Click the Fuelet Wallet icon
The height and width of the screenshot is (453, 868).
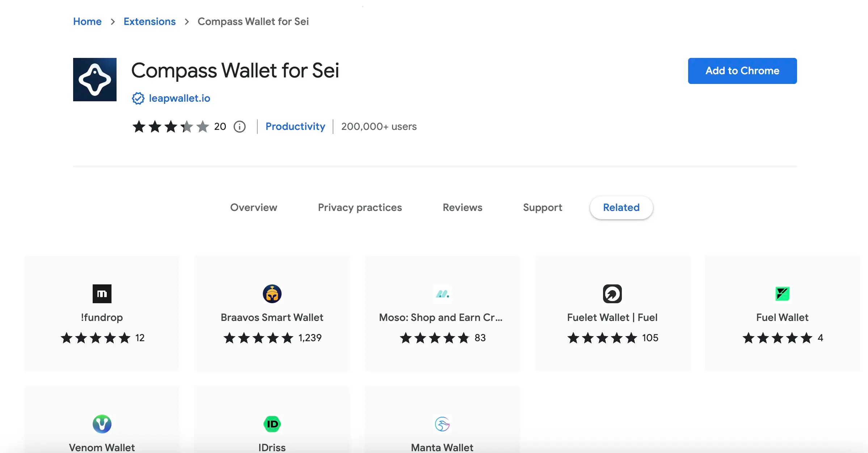tap(612, 294)
